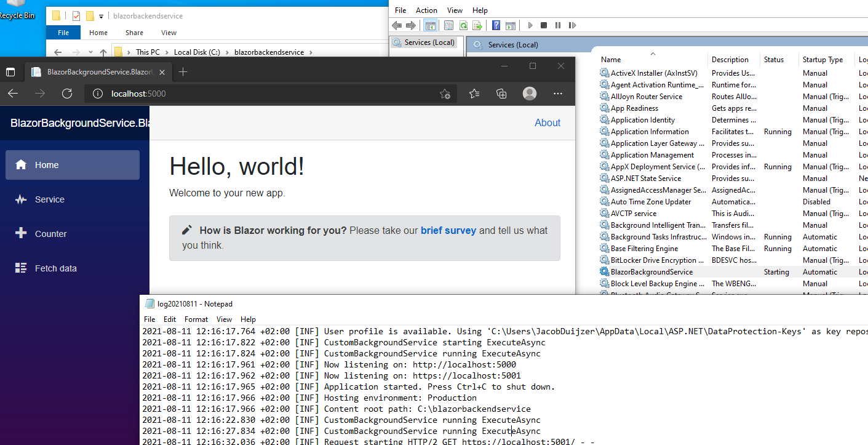Sort services by Name column header
This screenshot has height=445, width=868.
[653, 60]
